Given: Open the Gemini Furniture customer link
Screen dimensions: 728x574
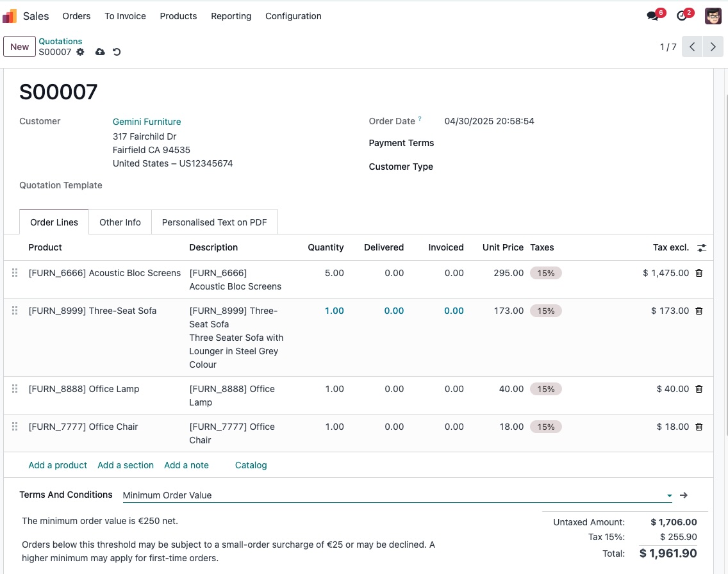Looking at the screenshot, I should click(147, 122).
